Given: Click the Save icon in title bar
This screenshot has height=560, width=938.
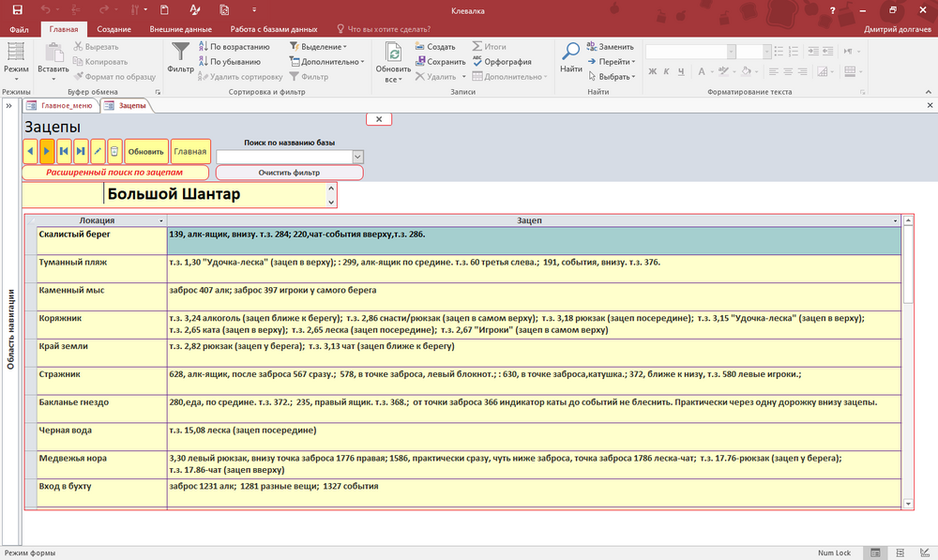Looking at the screenshot, I should click(x=17, y=10).
